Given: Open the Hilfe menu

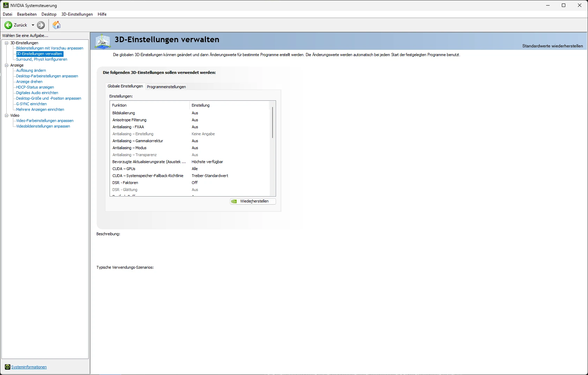Looking at the screenshot, I should 102,14.
